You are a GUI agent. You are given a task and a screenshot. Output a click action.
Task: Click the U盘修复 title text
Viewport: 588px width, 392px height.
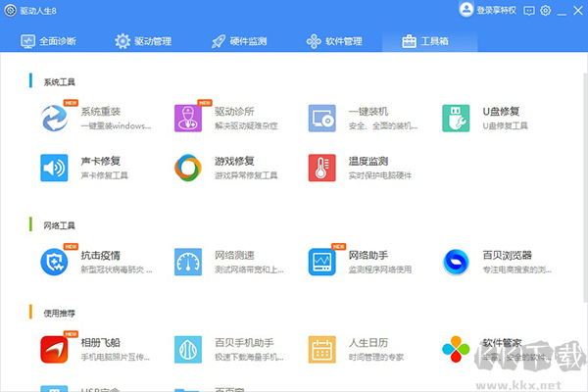(501, 112)
